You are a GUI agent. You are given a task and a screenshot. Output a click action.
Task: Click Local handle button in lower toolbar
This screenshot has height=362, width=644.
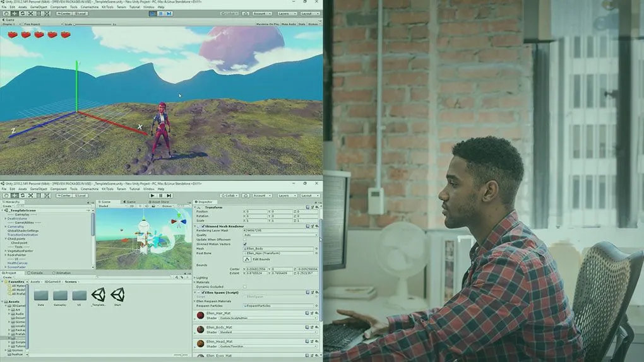click(x=80, y=196)
